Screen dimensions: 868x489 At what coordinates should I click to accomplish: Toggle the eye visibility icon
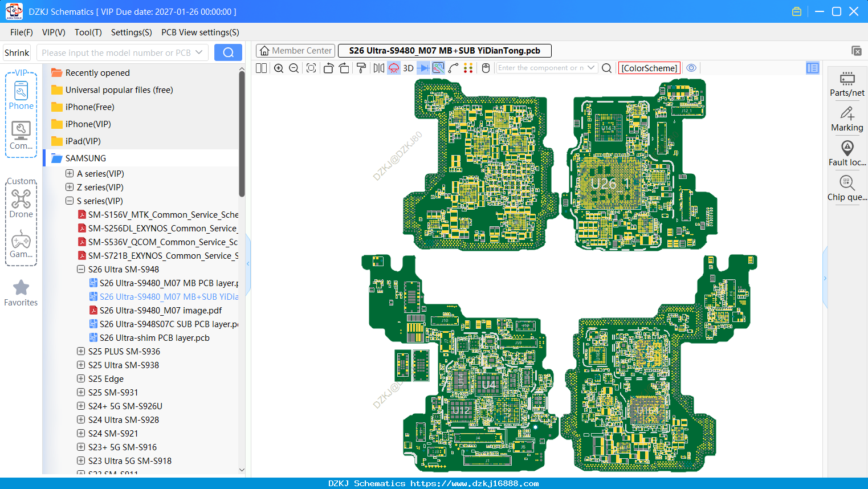691,68
